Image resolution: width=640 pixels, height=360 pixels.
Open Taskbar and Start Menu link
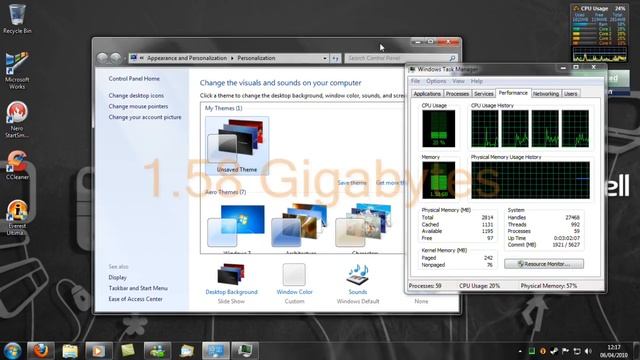pyautogui.click(x=138, y=288)
